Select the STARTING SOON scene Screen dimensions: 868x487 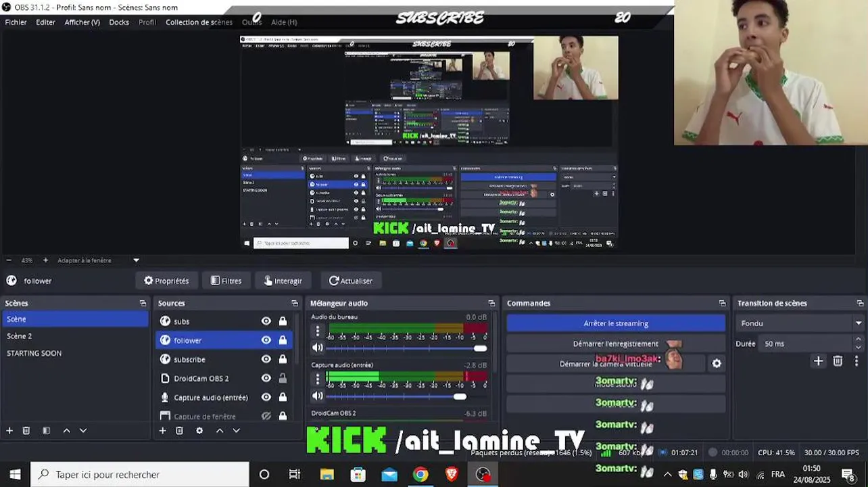tap(74, 353)
